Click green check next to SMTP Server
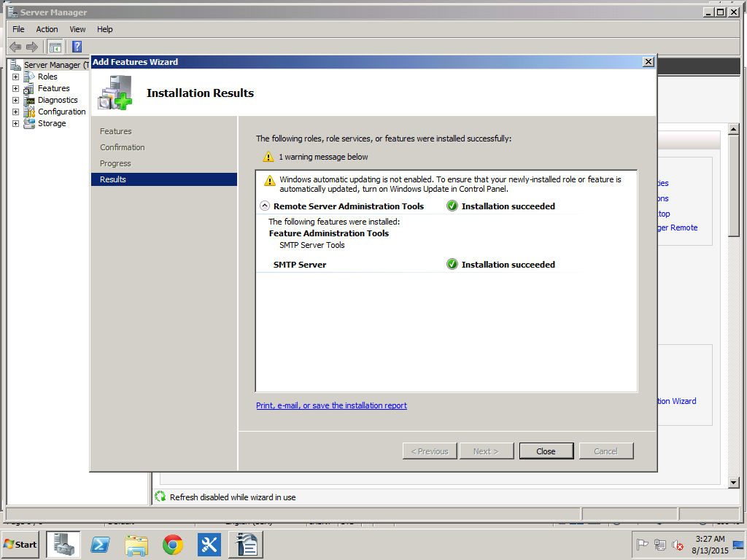The width and height of the screenshot is (747, 560). click(x=452, y=264)
